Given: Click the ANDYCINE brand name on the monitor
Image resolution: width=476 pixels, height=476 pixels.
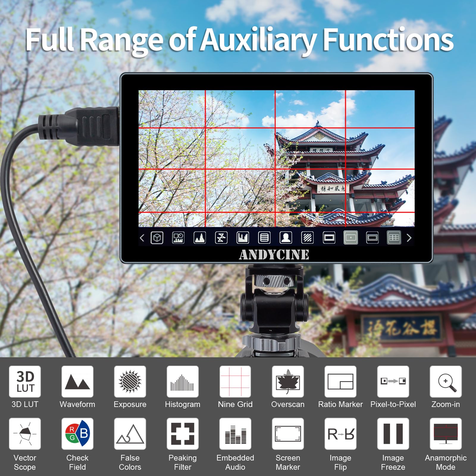Looking at the screenshot, I should (x=274, y=255).
